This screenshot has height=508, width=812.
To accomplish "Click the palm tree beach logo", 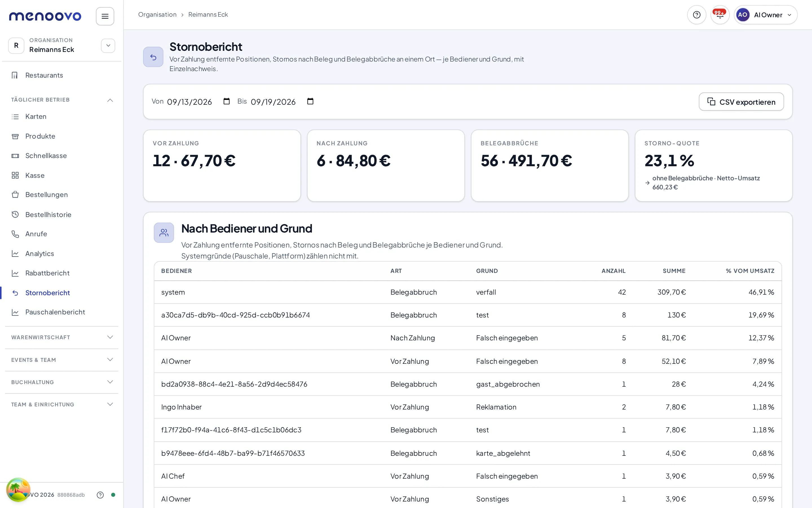I will [18, 490].
